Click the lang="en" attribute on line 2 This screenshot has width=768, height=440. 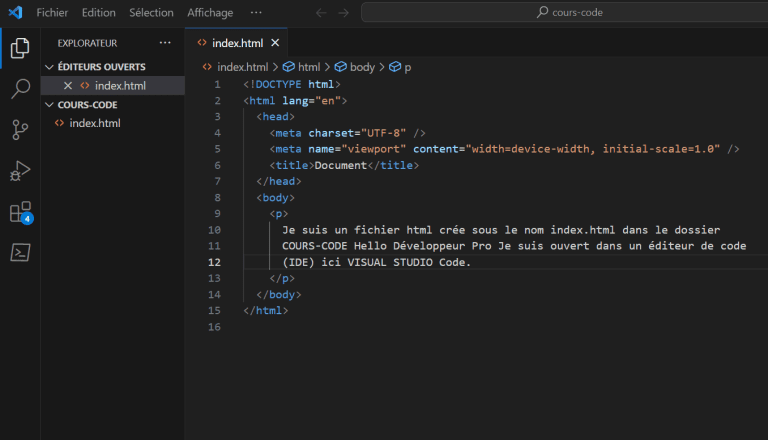311,101
